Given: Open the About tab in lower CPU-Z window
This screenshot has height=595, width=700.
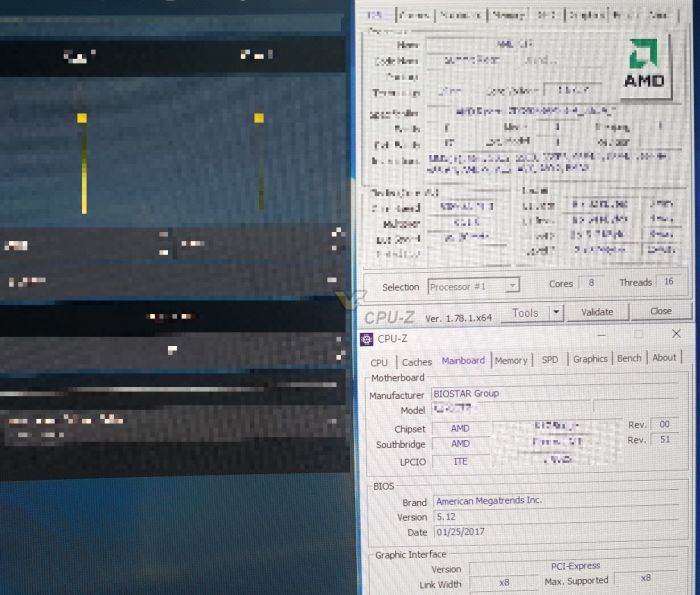Looking at the screenshot, I should pyautogui.click(x=664, y=358).
